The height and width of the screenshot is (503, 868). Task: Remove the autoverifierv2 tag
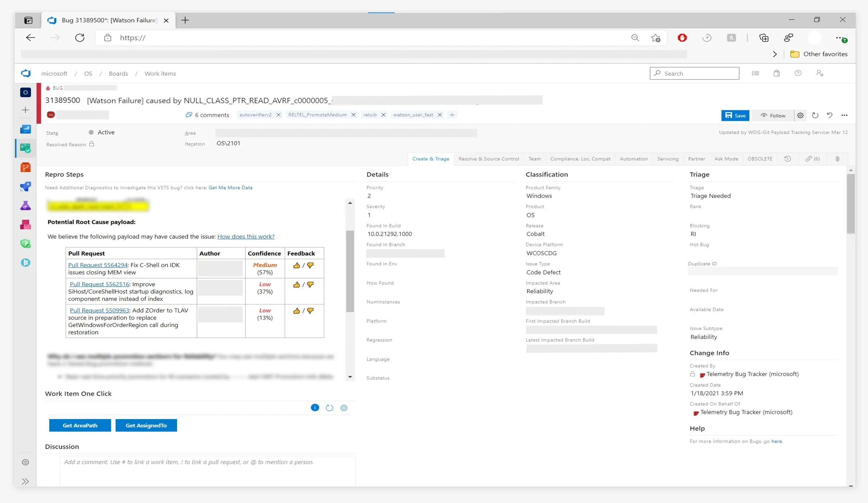(279, 115)
